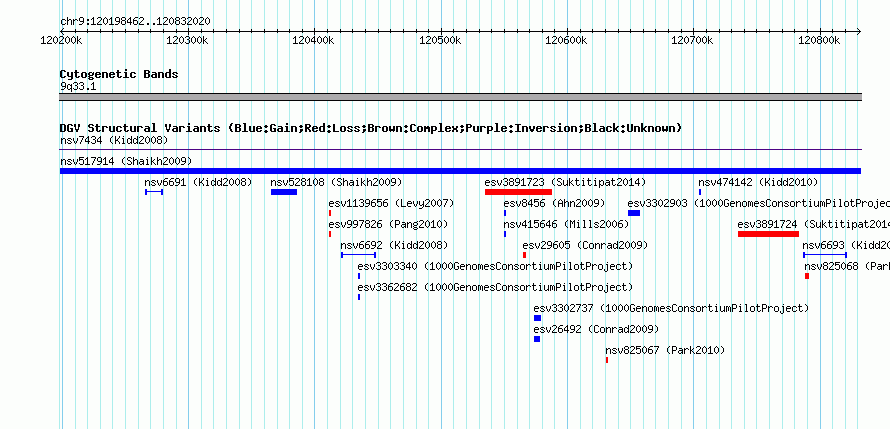890x429 pixels.
Task: Click the esv3362682 blue gain marker
Action: pyautogui.click(x=359, y=297)
